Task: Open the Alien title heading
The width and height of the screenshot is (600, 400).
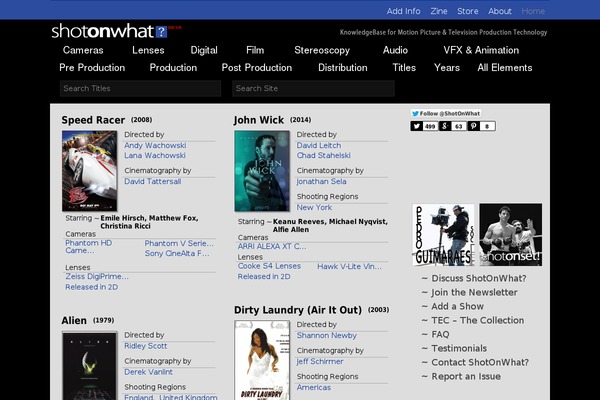Action: [74, 320]
